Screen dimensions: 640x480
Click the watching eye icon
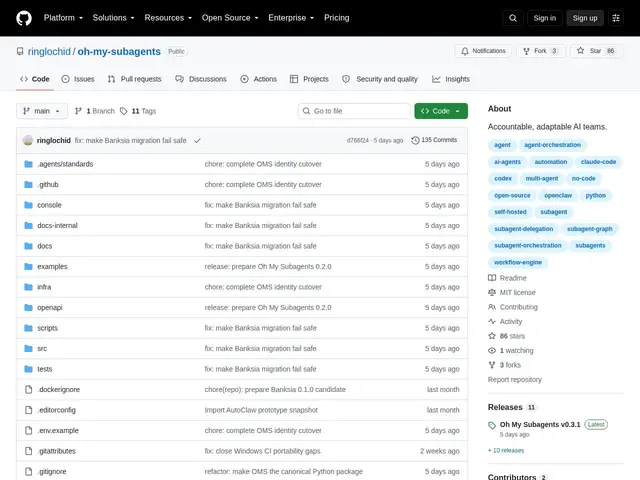pos(492,351)
